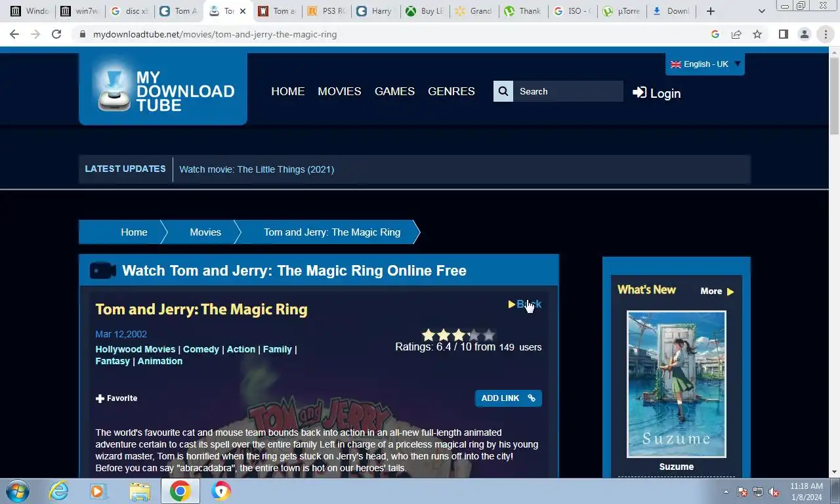
Task: Click the Google icon in the address bar
Action: pos(715,34)
